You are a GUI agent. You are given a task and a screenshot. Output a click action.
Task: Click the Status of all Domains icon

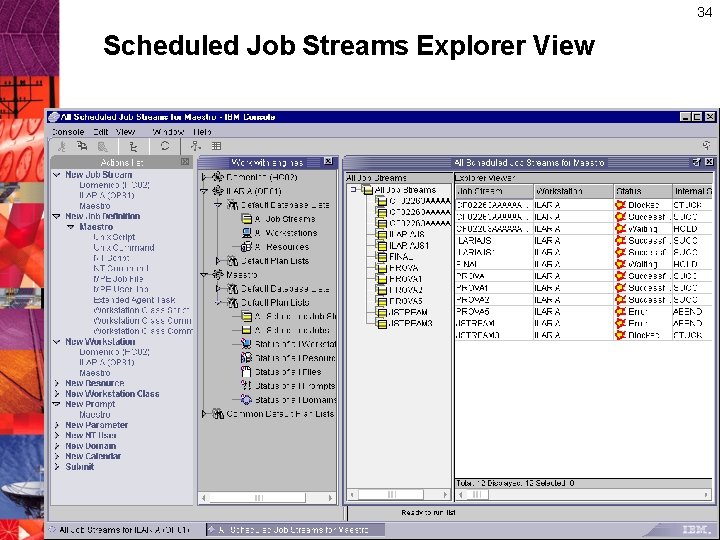(247, 400)
